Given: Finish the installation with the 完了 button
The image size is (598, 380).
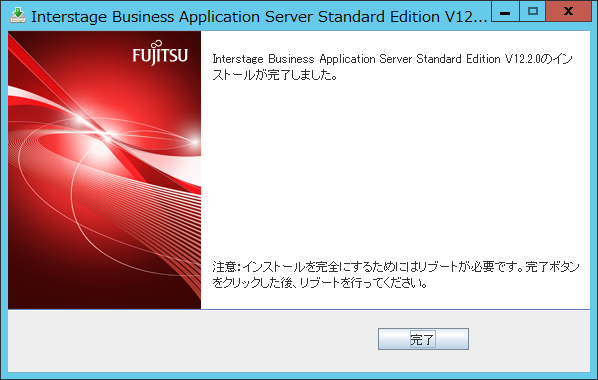Looking at the screenshot, I should click(x=423, y=339).
